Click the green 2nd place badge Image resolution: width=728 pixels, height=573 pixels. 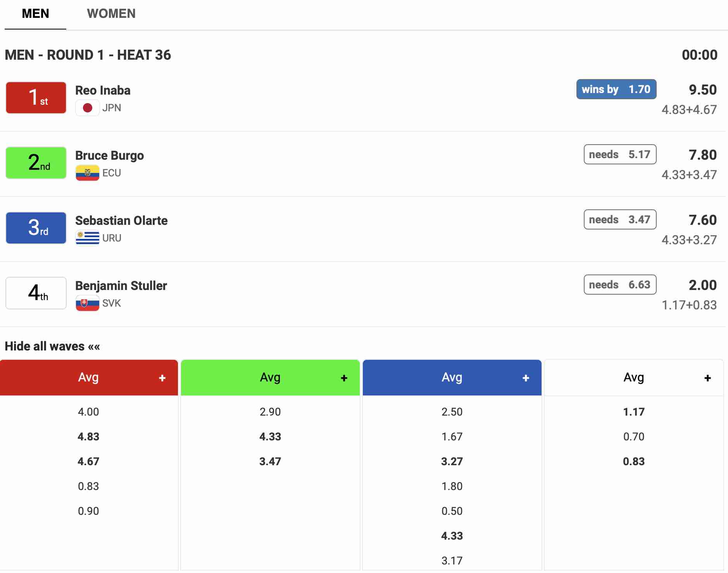[x=36, y=163]
